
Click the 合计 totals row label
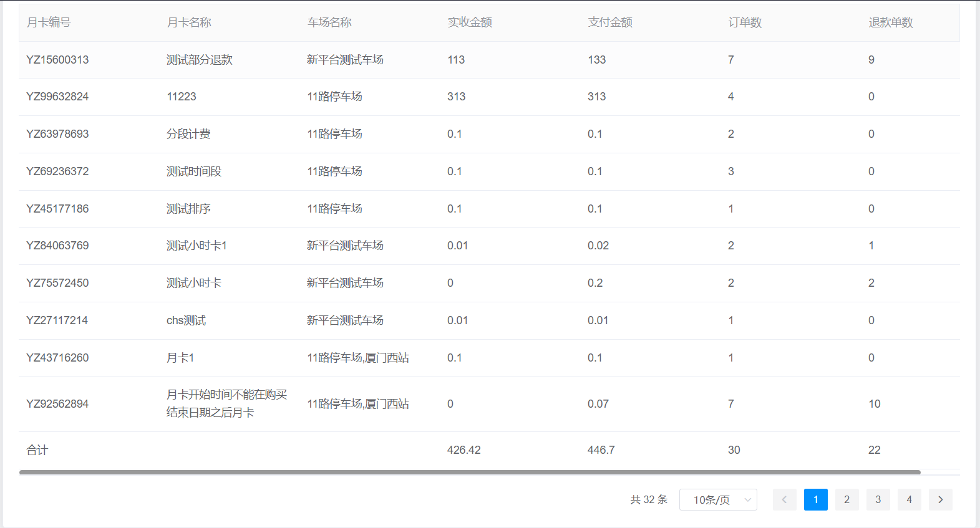(37, 450)
